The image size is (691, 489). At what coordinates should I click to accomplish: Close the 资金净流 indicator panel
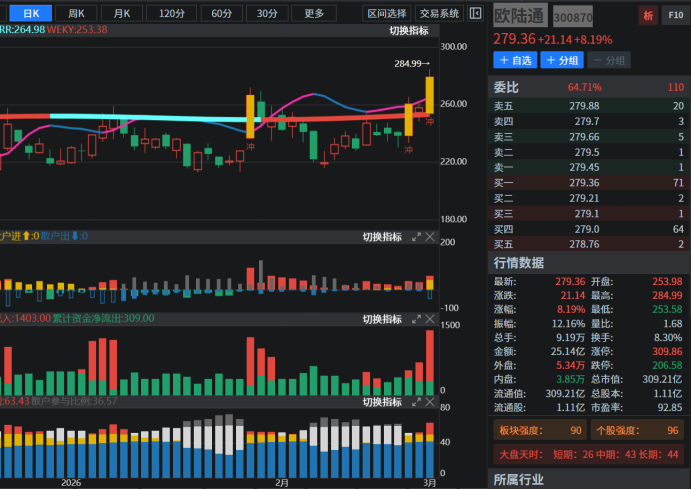point(430,319)
